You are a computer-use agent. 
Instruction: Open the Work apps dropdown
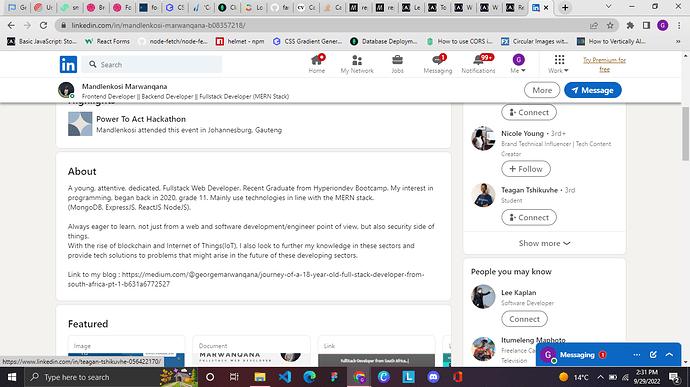pyautogui.click(x=558, y=64)
